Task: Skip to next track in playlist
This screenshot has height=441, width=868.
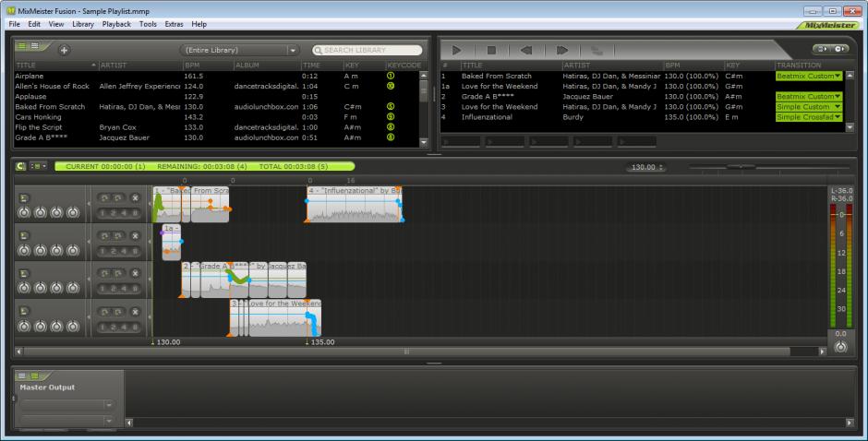Action: point(561,51)
